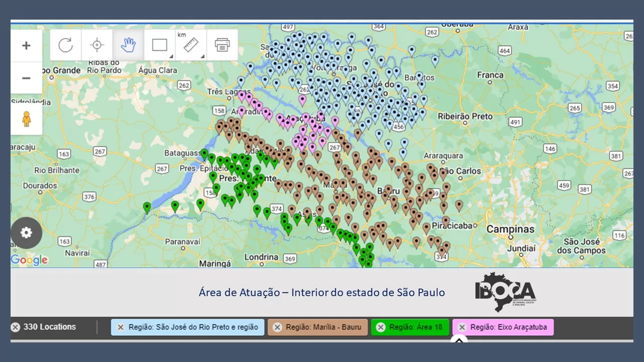
Task: Select the km ruler measure tool
Action: coord(190,45)
